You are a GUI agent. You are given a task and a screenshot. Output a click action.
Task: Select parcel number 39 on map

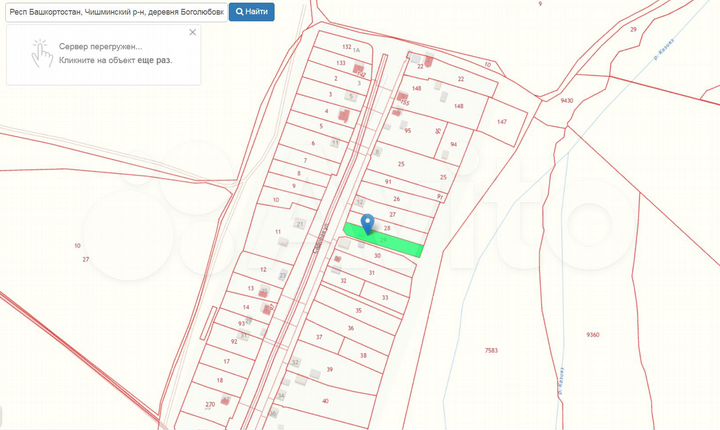pyautogui.click(x=329, y=370)
